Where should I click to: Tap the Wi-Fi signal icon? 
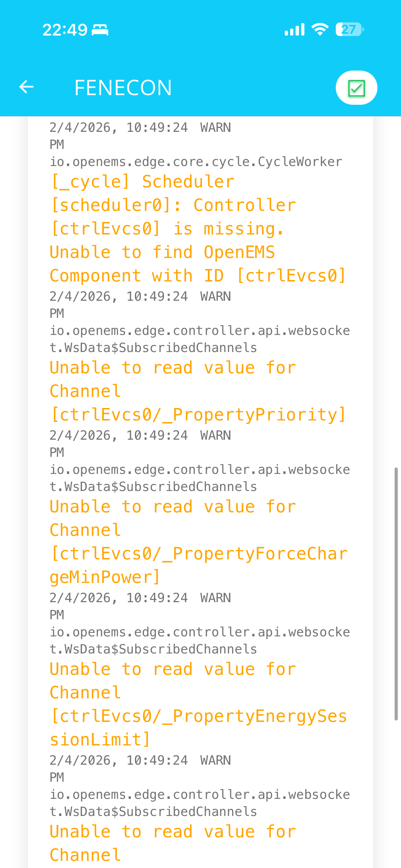[x=320, y=29]
